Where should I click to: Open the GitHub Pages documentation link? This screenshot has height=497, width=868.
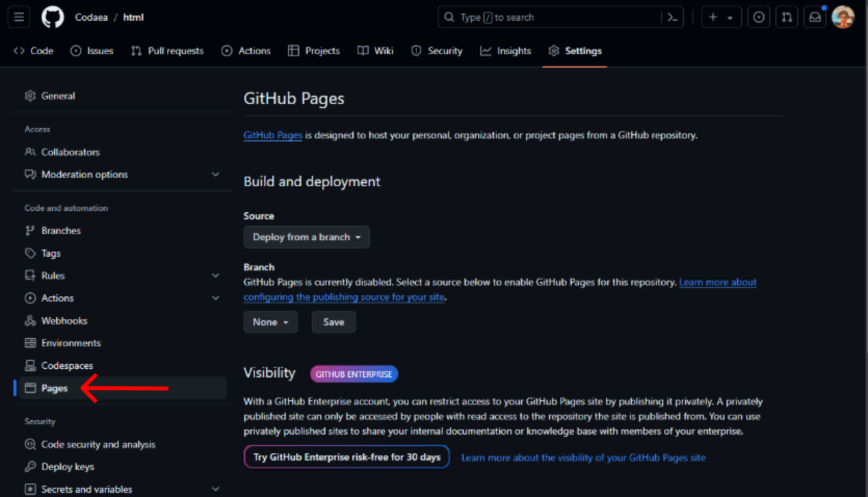pos(273,135)
